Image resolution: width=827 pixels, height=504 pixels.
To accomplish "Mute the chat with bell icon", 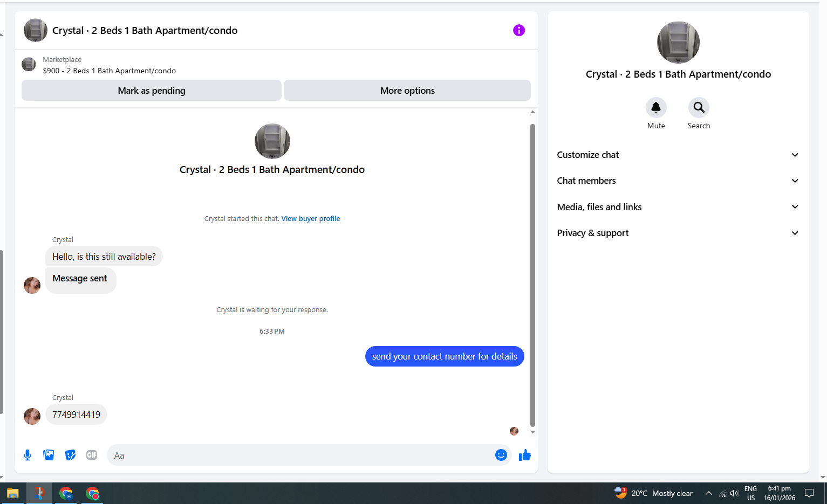I will tap(656, 107).
